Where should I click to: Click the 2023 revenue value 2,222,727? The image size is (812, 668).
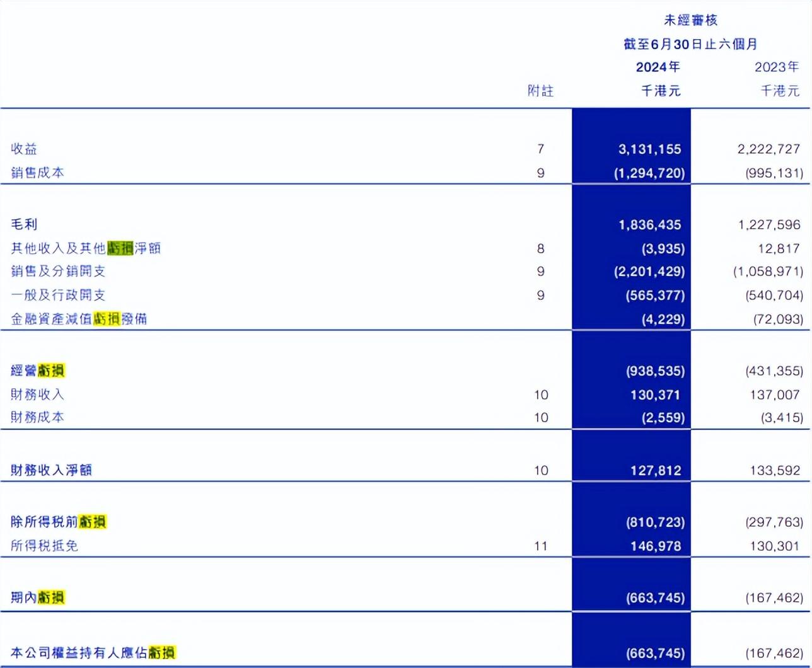tap(768, 149)
